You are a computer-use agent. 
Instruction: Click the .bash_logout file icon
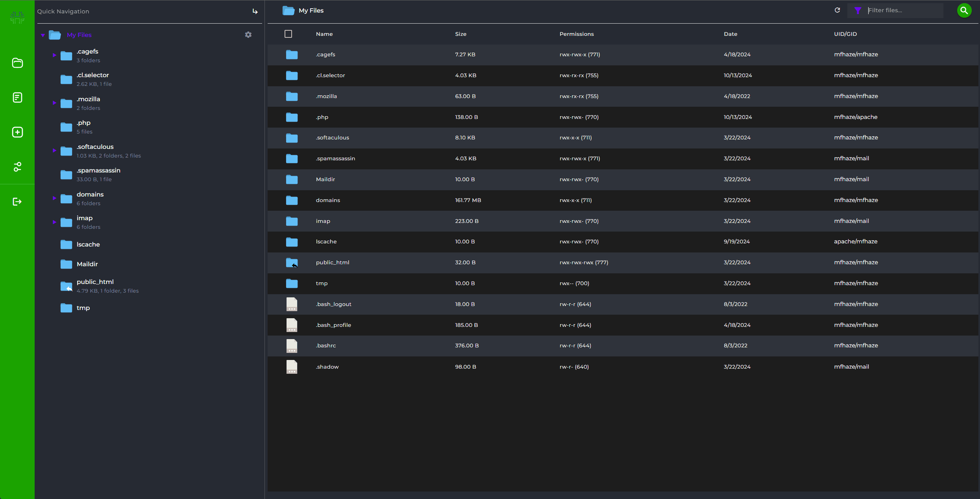292,304
